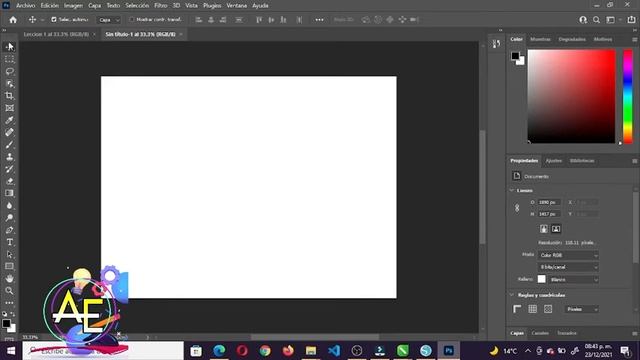This screenshot has height=360, width=640.
Task: Collapse the Reglas y cuadrículas section
Action: [x=512, y=295]
